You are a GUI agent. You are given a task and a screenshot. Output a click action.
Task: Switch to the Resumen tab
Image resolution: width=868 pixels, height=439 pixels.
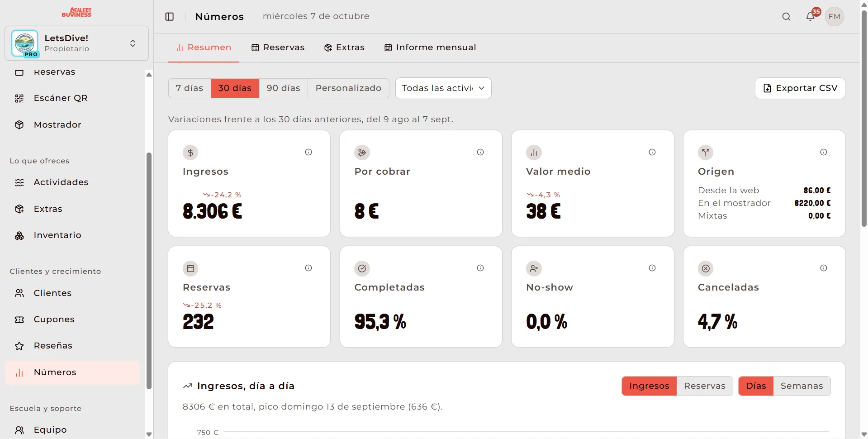point(204,48)
